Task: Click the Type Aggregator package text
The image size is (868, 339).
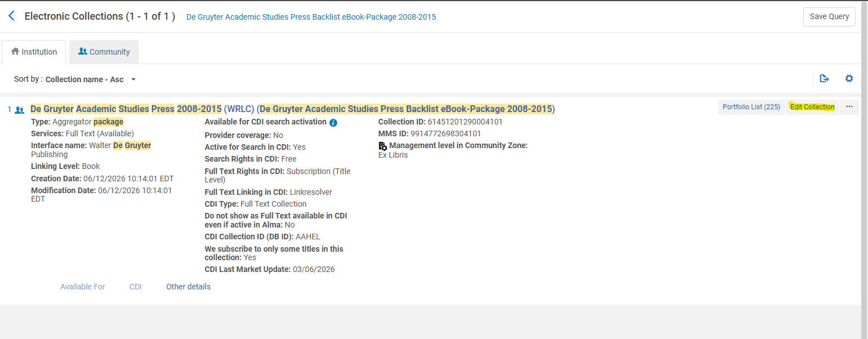Action: point(77,122)
